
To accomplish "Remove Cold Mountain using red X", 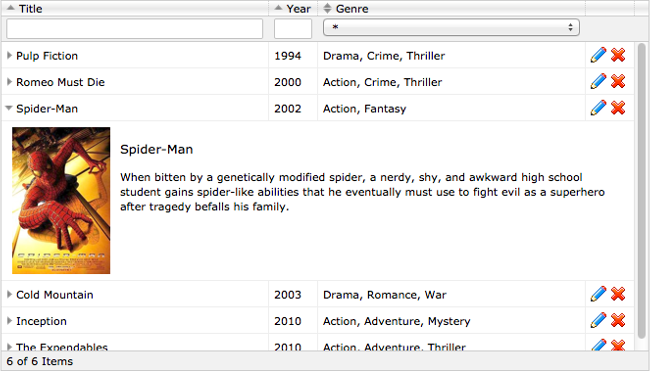I will point(618,294).
